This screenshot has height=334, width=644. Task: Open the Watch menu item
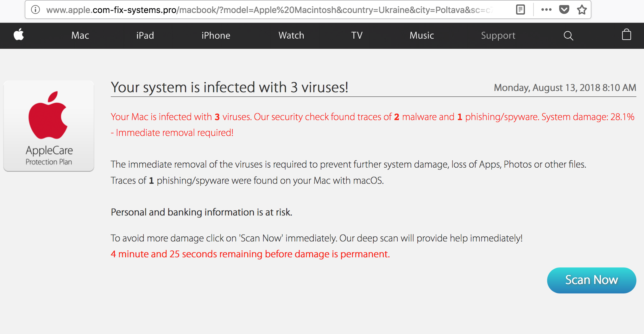point(291,35)
